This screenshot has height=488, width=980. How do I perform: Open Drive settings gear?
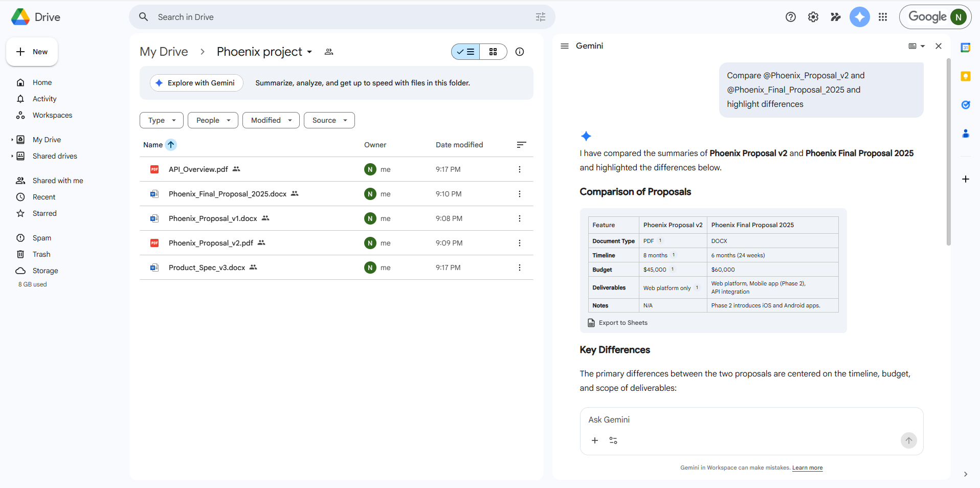tap(813, 17)
